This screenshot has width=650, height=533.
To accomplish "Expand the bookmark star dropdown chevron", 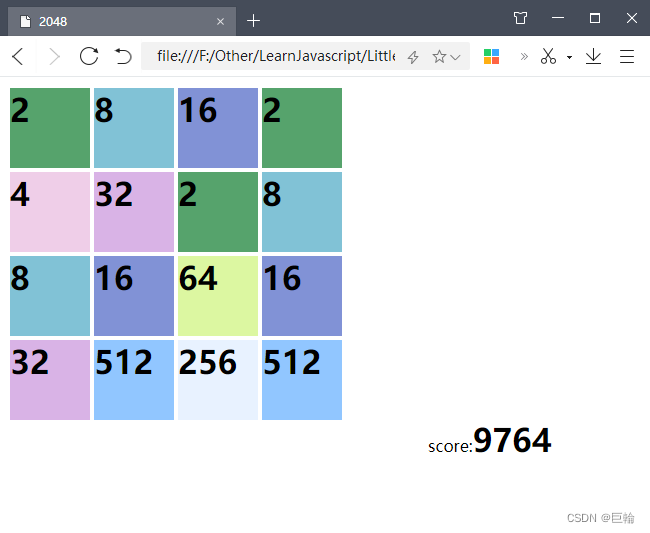I will pyautogui.click(x=456, y=57).
